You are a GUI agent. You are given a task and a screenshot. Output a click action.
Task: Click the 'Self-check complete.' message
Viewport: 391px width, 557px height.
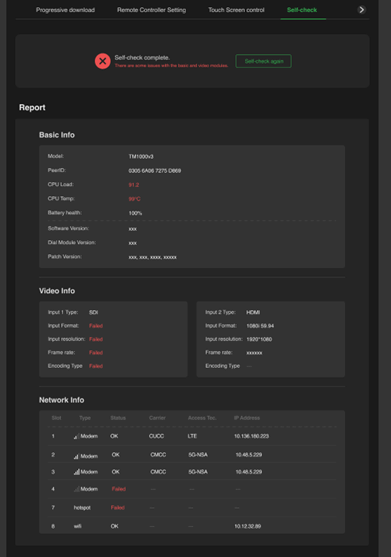(x=142, y=58)
